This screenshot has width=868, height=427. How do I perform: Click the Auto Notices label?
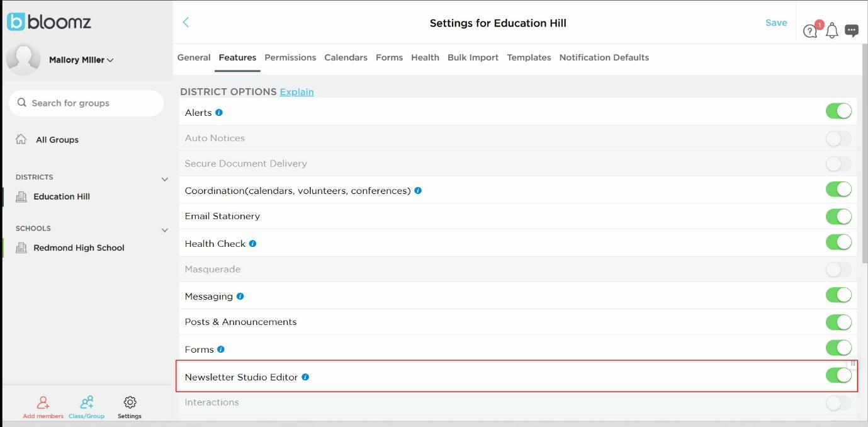[x=215, y=138]
